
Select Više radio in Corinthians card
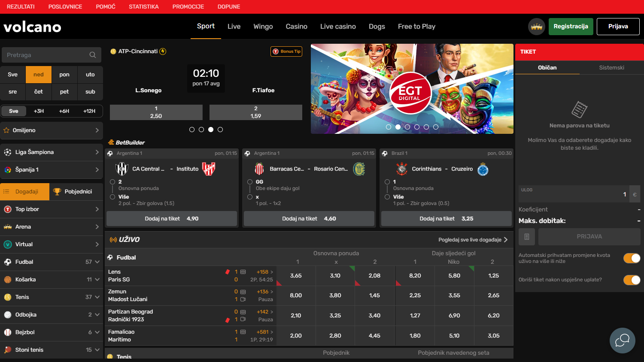tap(387, 197)
